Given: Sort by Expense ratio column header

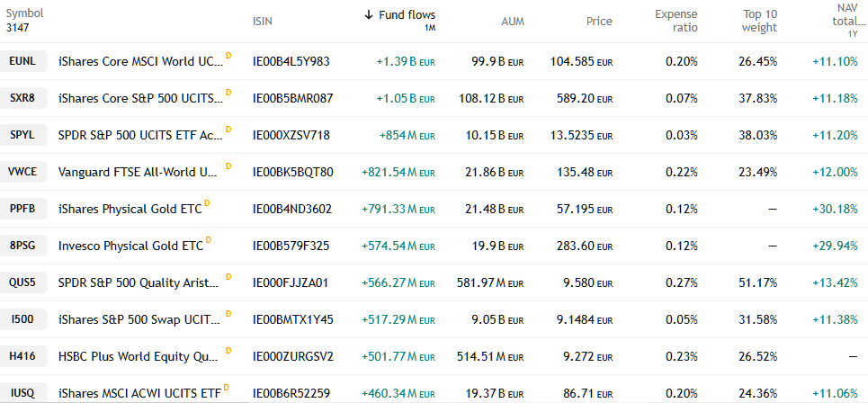Looking at the screenshot, I should (676, 21).
